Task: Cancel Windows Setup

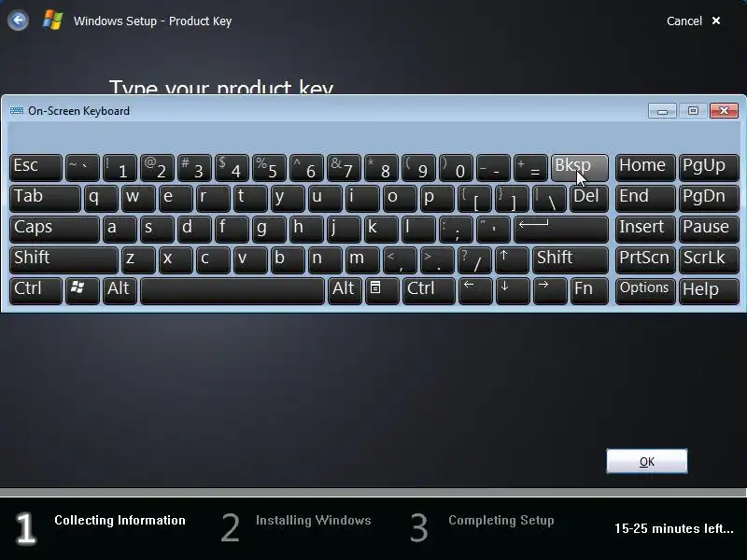Action: [x=693, y=21]
